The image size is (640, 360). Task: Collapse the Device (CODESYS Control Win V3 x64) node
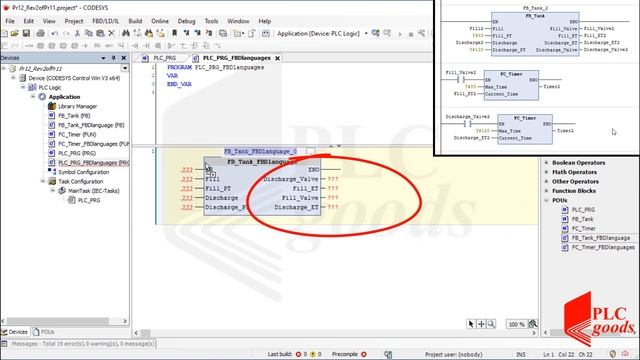point(13,78)
